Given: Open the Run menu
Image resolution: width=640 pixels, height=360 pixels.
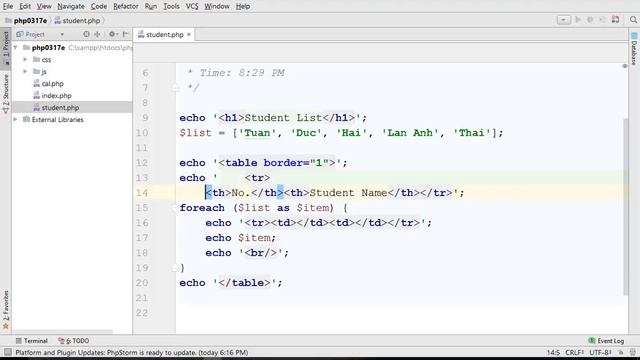Looking at the screenshot, I should click(x=151, y=7).
